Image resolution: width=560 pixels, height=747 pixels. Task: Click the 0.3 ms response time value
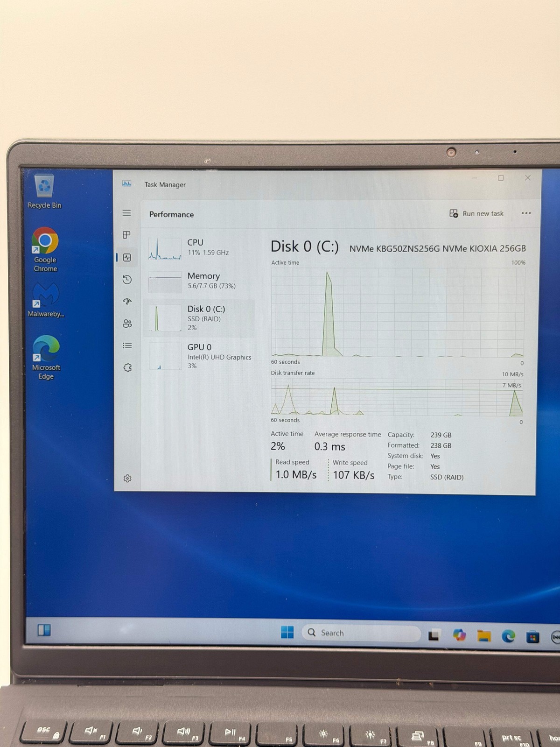click(x=329, y=447)
